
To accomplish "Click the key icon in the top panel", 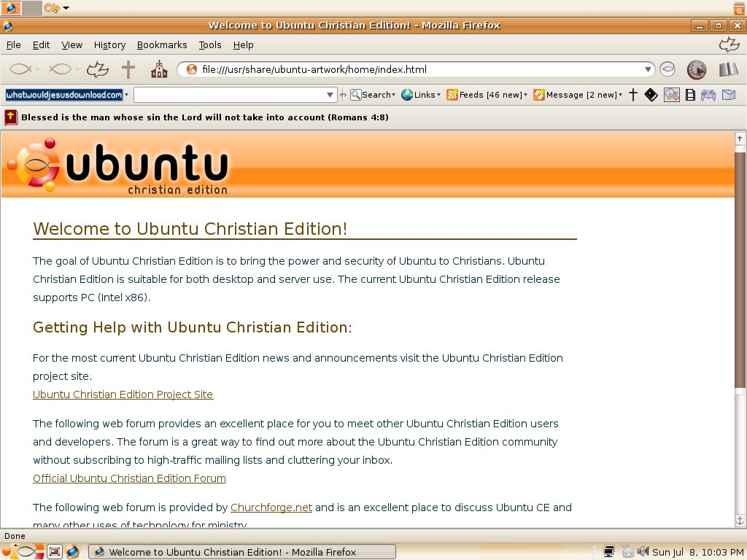I will coord(52,8).
